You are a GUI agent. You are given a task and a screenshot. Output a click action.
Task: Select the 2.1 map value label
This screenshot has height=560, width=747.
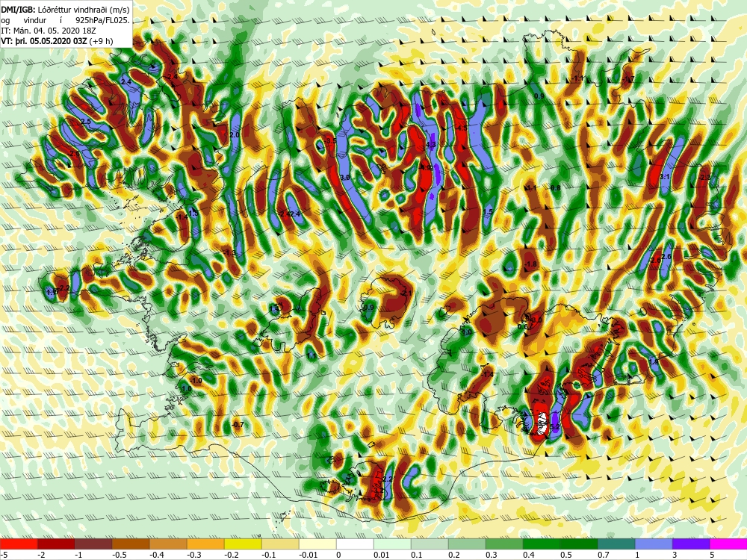(406, 293)
